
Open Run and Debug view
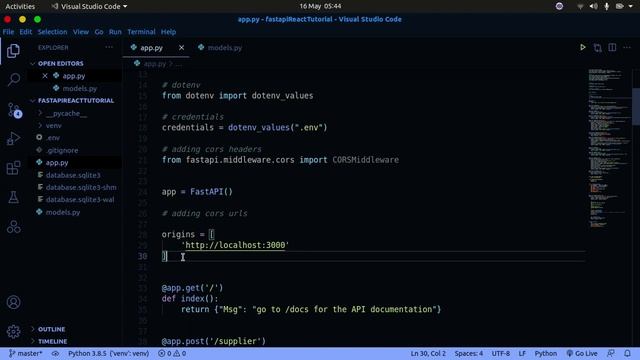pyautogui.click(x=13, y=139)
